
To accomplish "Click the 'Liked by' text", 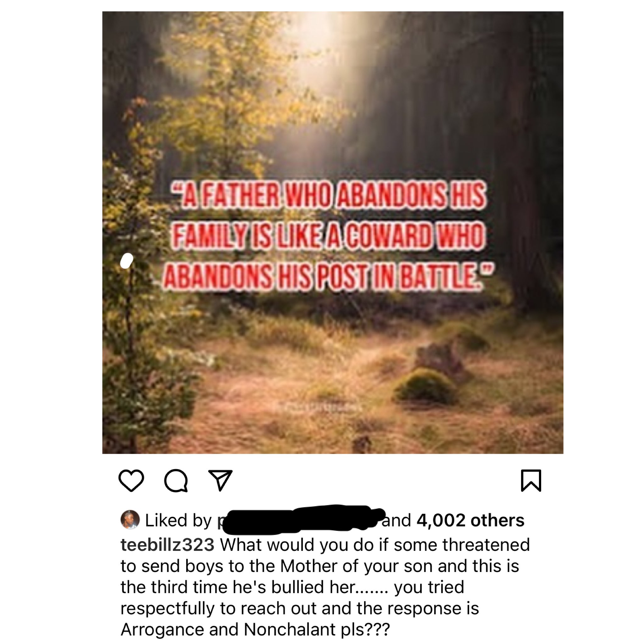I will tap(178, 520).
